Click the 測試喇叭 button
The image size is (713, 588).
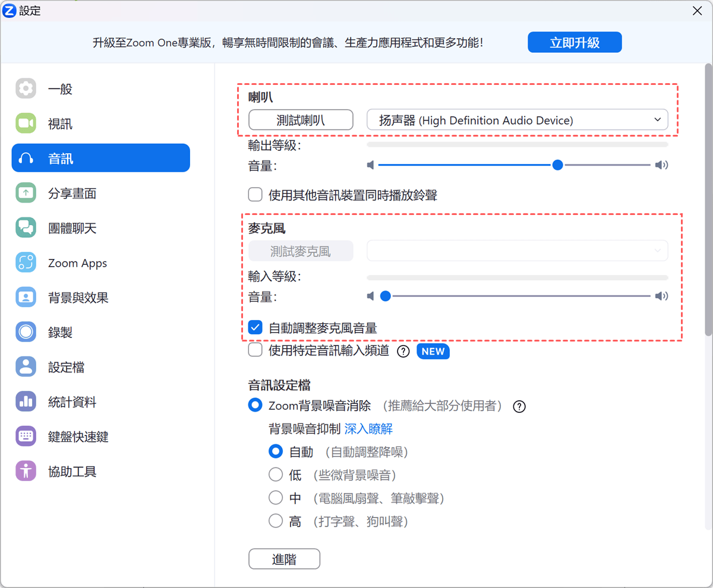(x=301, y=120)
